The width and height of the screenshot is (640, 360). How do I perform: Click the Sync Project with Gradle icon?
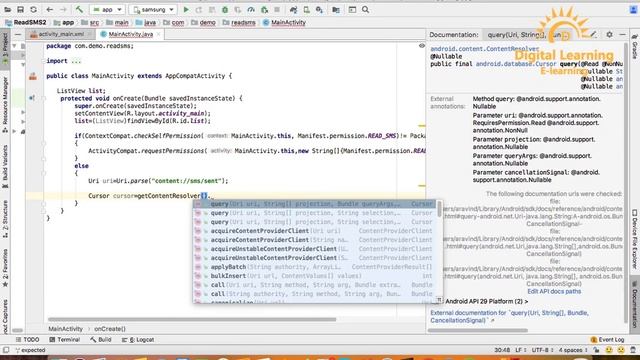click(293, 9)
